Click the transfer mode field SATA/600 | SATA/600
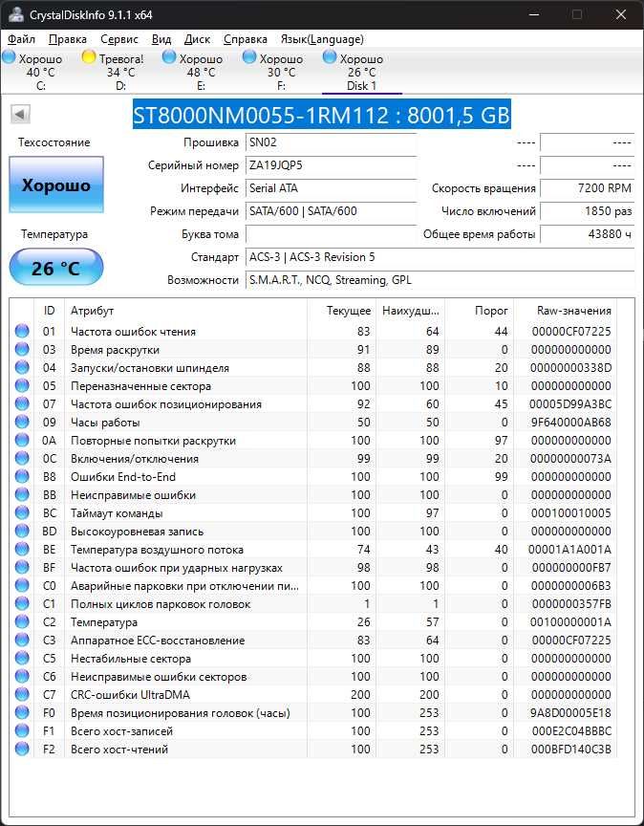644x826 pixels. click(x=332, y=211)
